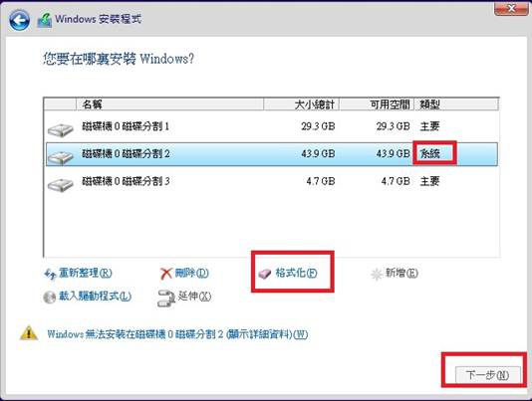532x401 pixels.
Task: Click the 主要 type cell of partition 3
Action: coord(429,181)
